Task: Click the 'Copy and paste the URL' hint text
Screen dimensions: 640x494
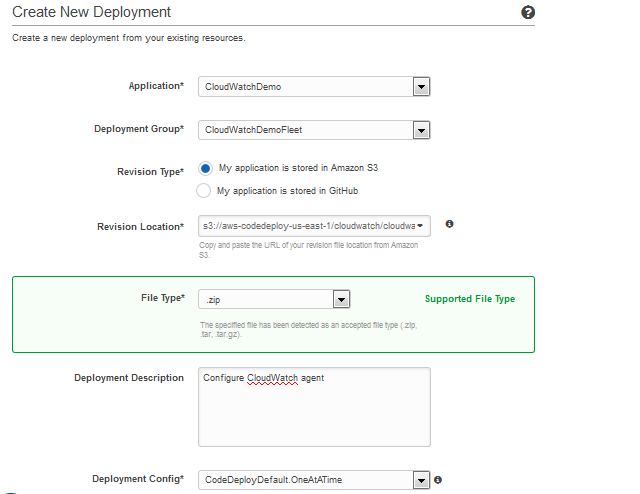Action: point(309,250)
